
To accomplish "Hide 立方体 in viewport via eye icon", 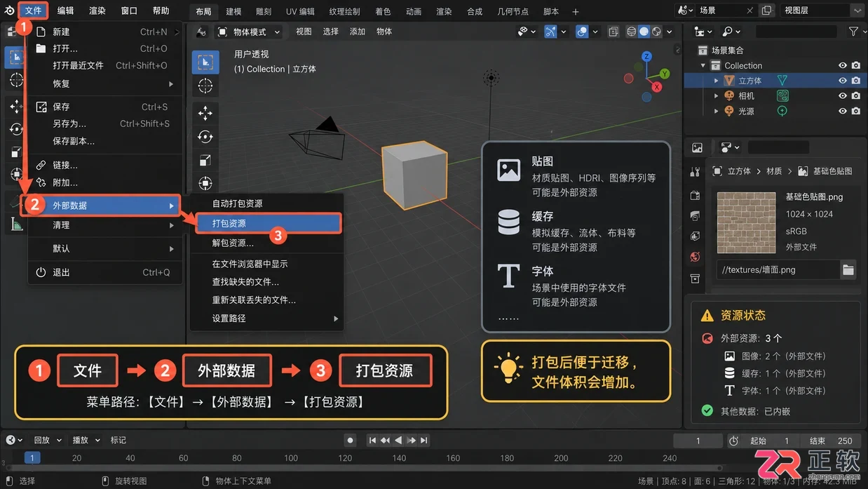I will coord(843,81).
